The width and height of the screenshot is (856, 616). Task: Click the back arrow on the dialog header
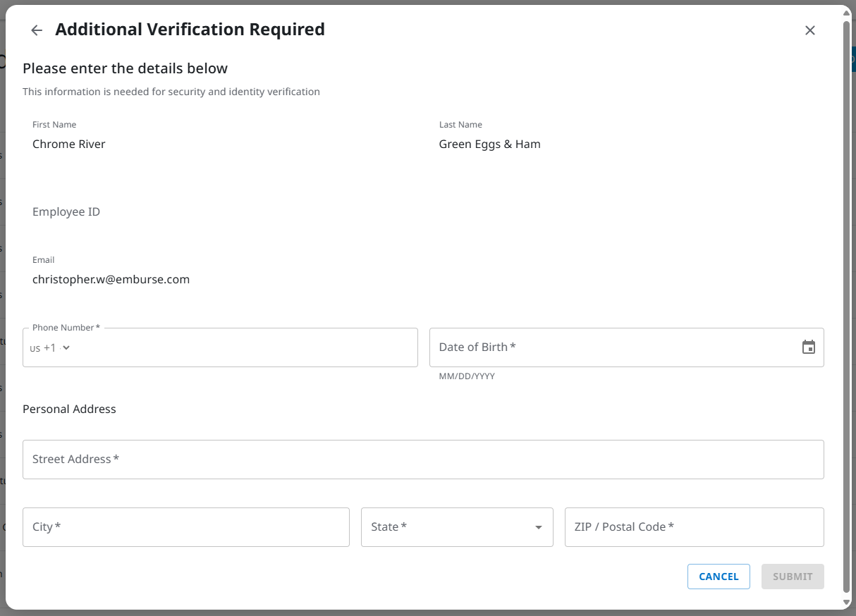pyautogui.click(x=36, y=30)
